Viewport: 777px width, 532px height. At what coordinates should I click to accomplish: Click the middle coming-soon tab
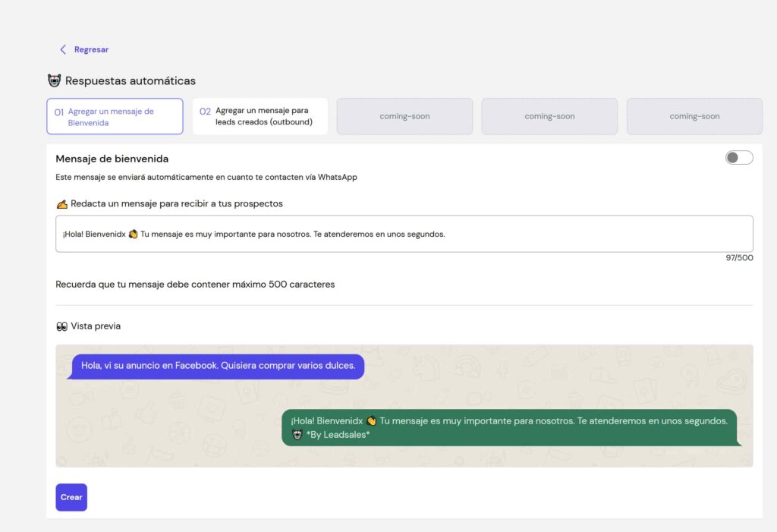coord(549,117)
